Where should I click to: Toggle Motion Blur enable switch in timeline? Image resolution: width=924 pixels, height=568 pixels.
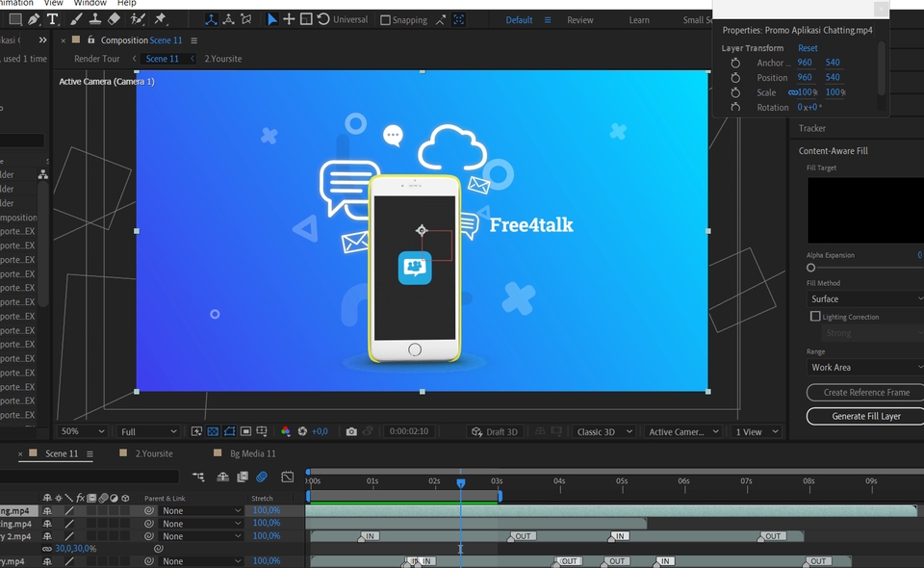(262, 477)
